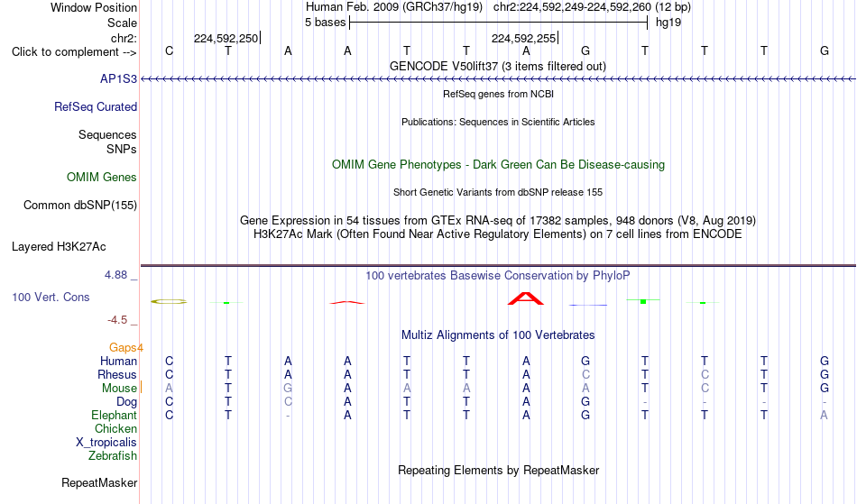Click the G base in the top sequence row under 224,592,255
Screen dimensions: 857x504
point(585,51)
